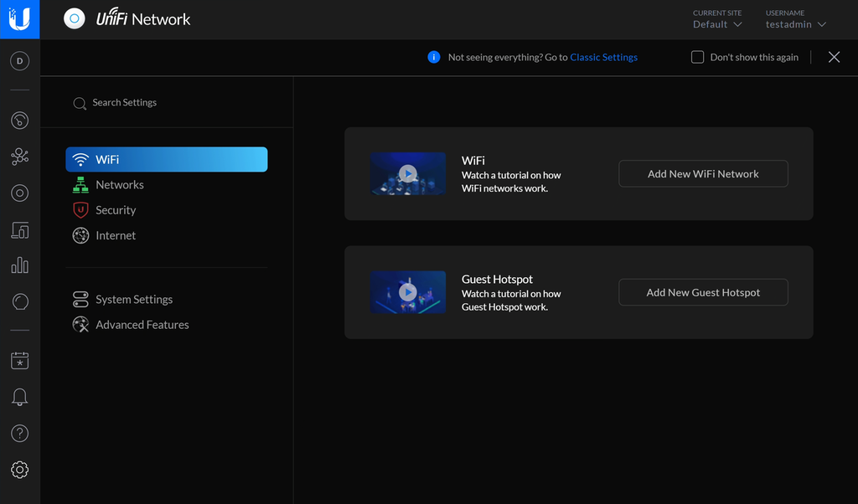Open the UniFi Devices circle icon in sidebar
The height and width of the screenshot is (504, 858).
20,193
